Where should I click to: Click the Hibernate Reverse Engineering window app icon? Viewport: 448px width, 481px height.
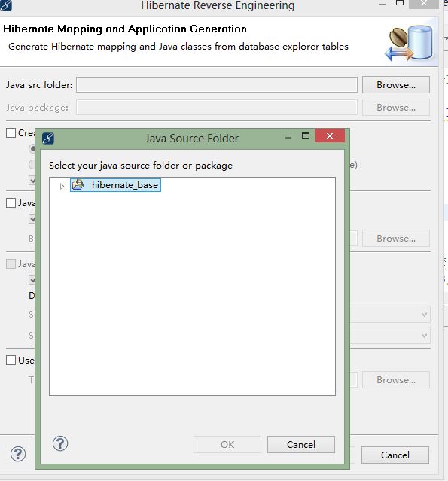click(5, 5)
